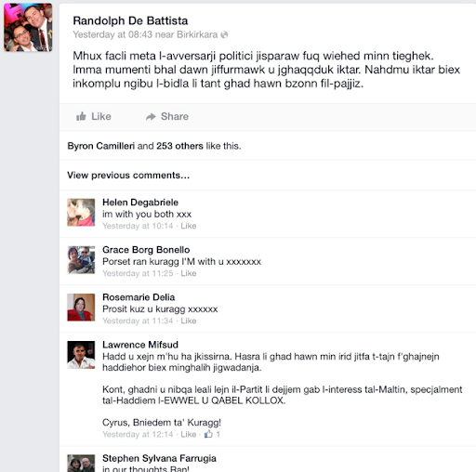Image resolution: width=476 pixels, height=472 pixels.
Task: Open the 253 others likes list
Action: point(179,146)
